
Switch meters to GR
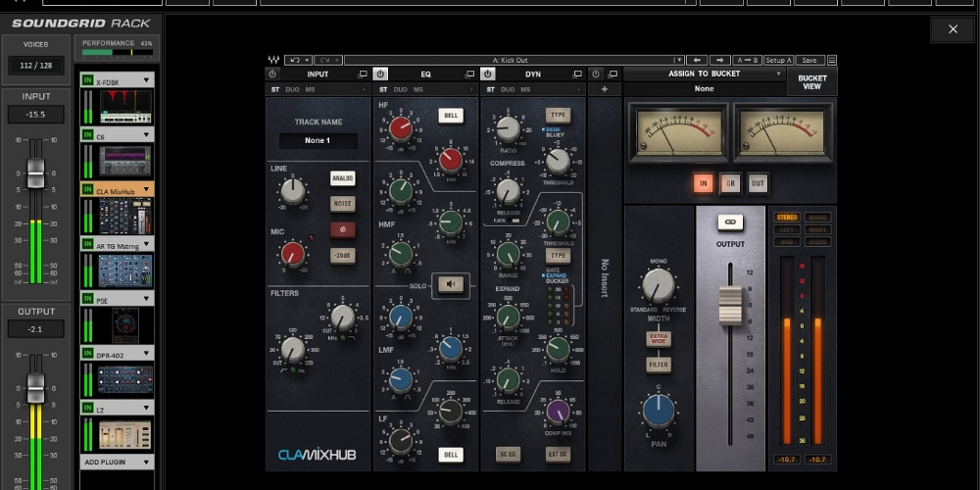tap(730, 184)
